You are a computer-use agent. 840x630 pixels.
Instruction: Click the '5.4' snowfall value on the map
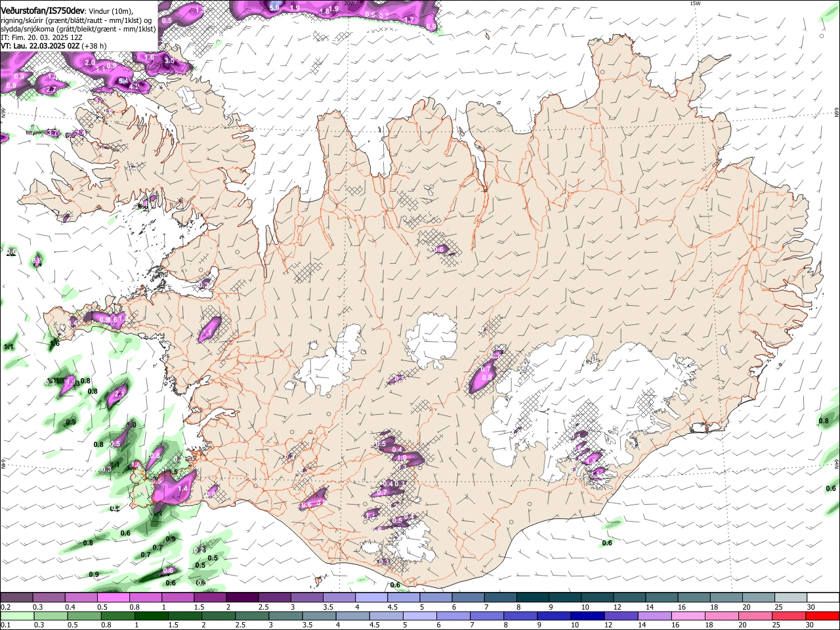(123, 81)
